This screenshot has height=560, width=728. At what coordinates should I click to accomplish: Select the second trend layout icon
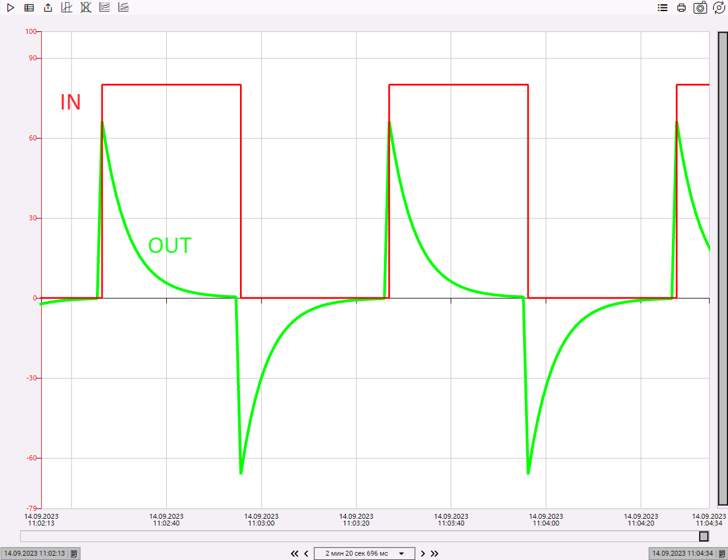click(x=123, y=8)
